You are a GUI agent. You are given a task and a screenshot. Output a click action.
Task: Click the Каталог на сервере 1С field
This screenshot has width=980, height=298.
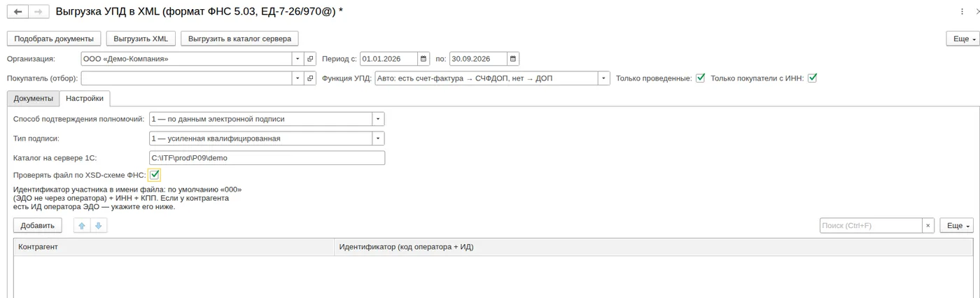pos(267,158)
